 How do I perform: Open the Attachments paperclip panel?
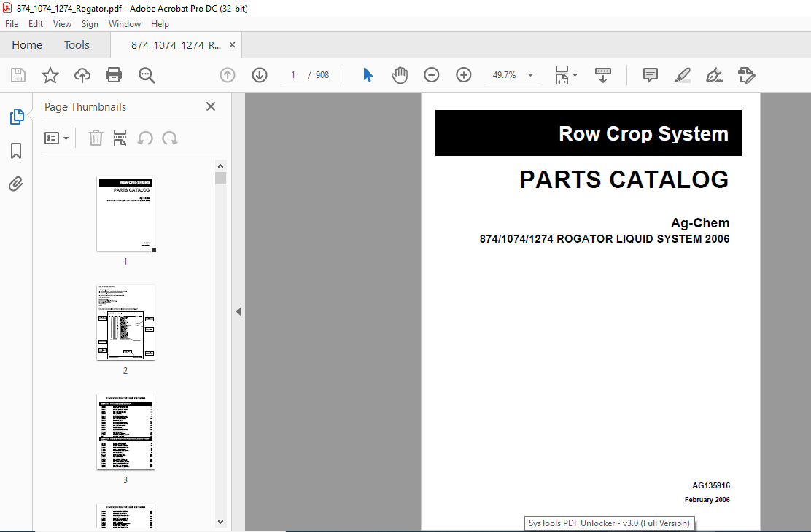pos(16,184)
